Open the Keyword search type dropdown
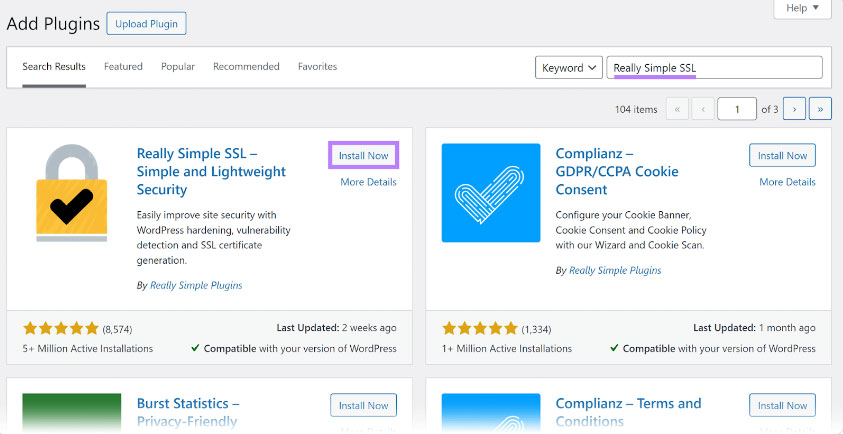 [569, 68]
